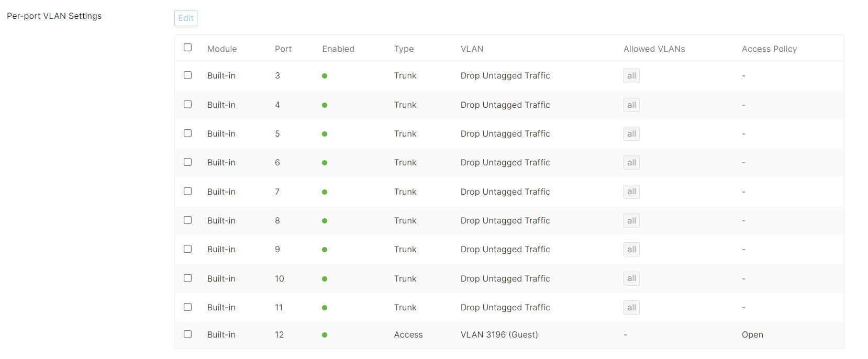This screenshot has height=359, width=868.
Task: Click the Per-port VLAN Settings heading
Action: (x=54, y=16)
